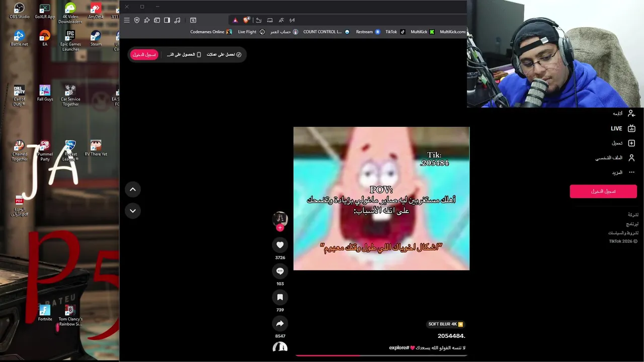Open البرنامج footer link
644x362 pixels.
[x=632, y=224]
